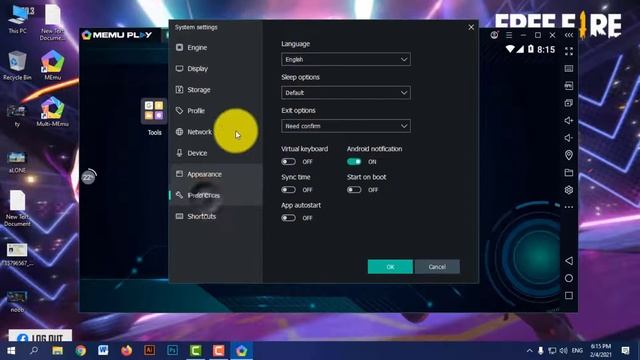Open Word from taskbar
This screenshot has height=360, width=640.
pos(103,351)
